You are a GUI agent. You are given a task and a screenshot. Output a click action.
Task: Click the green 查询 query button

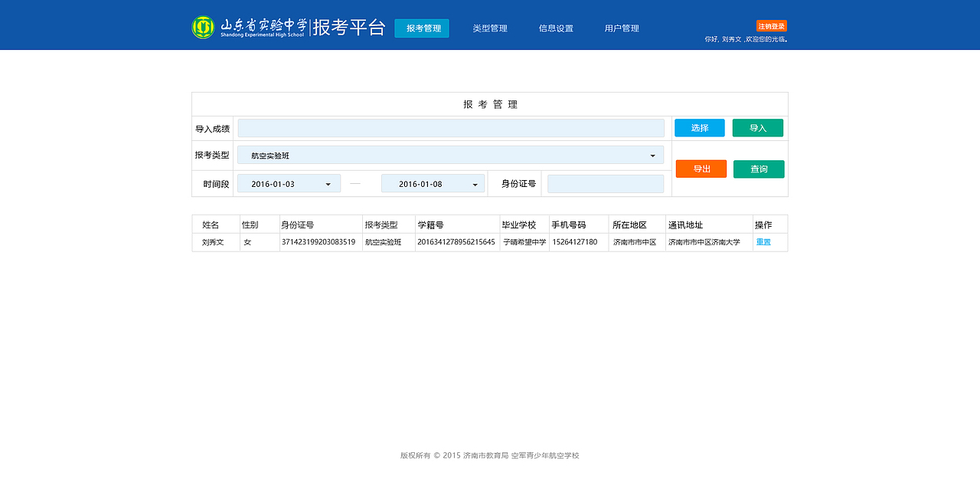pyautogui.click(x=759, y=169)
